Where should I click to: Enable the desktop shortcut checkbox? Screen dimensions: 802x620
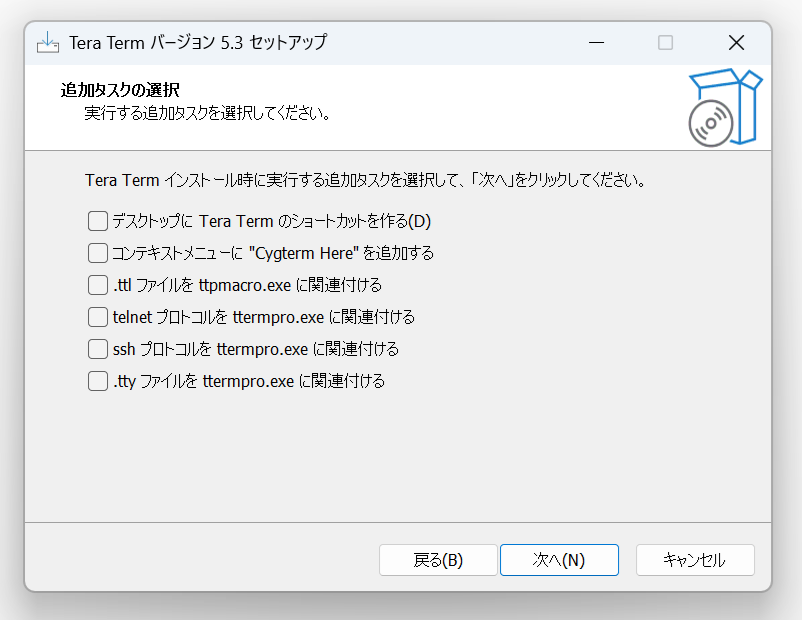[98, 222]
